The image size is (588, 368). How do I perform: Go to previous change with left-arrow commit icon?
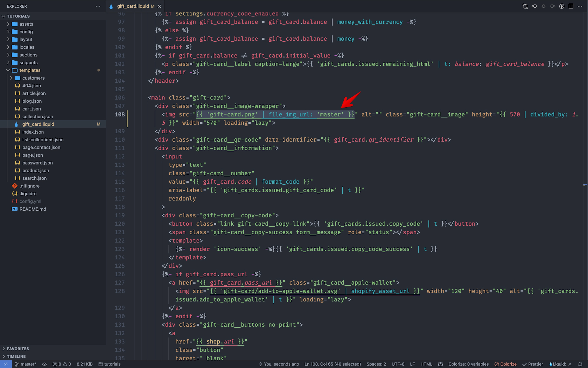(x=534, y=6)
